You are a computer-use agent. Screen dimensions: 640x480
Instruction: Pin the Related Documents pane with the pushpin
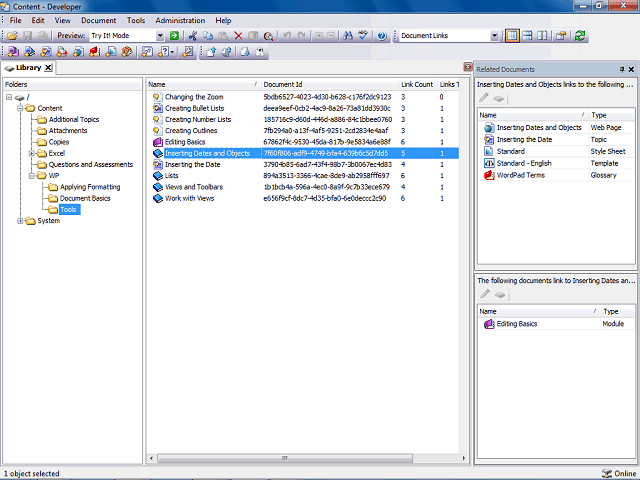pos(622,69)
